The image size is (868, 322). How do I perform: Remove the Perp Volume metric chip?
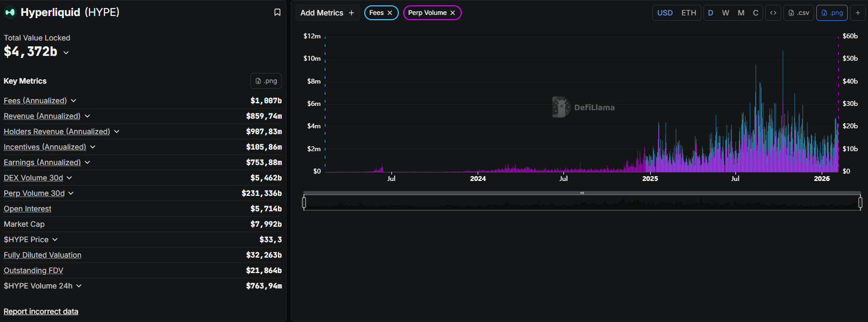[x=453, y=13]
